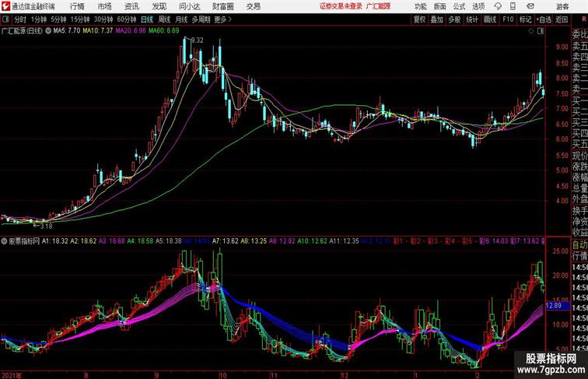Switch to 月线 monthly period
588x379 pixels.
pyautogui.click(x=181, y=19)
